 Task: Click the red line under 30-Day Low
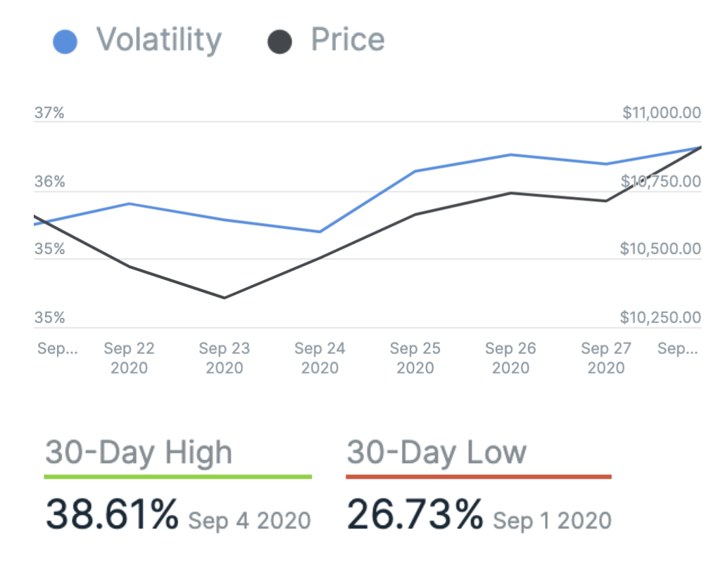click(479, 477)
